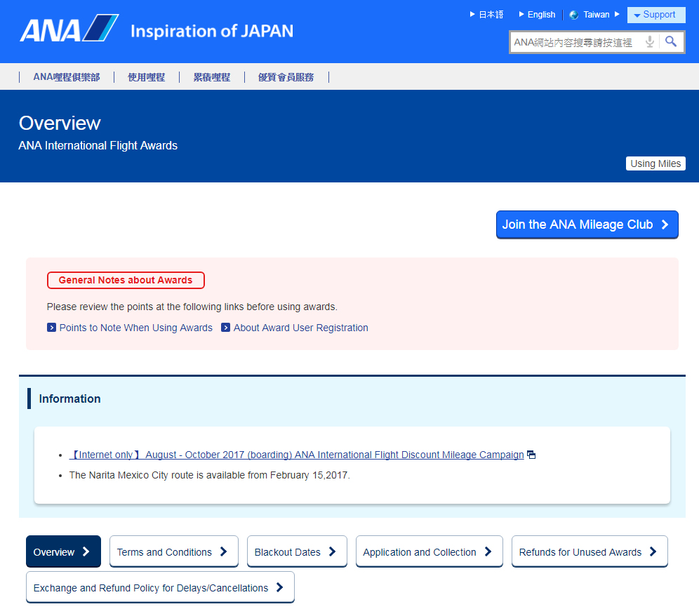Click Join the ANA Mileage Club button
This screenshot has height=616, width=699.
pos(587,225)
